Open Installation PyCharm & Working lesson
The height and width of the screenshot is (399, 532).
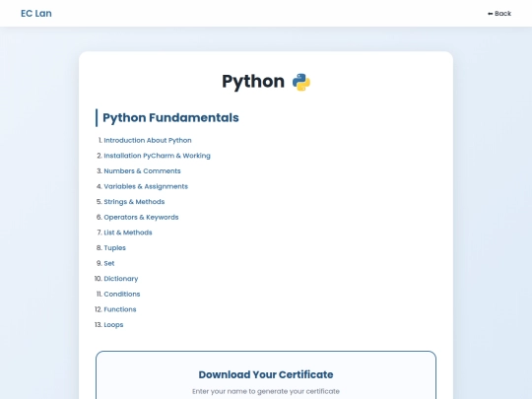coord(157,156)
